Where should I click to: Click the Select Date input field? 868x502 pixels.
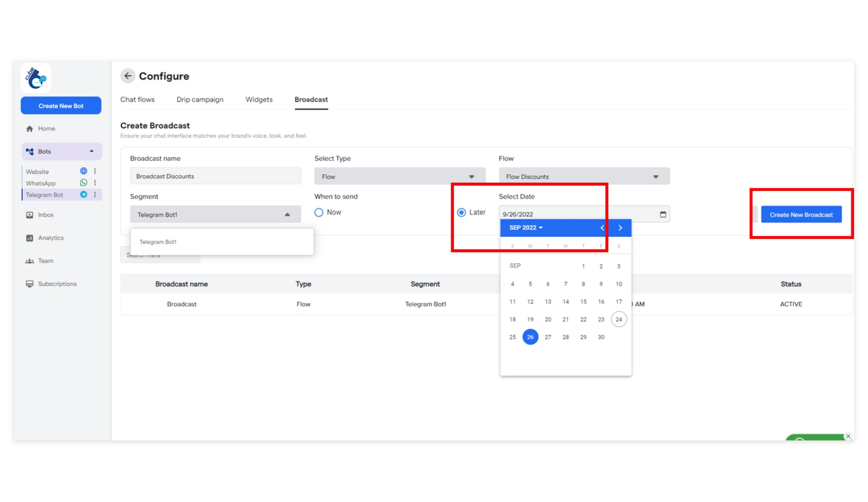[x=584, y=214]
